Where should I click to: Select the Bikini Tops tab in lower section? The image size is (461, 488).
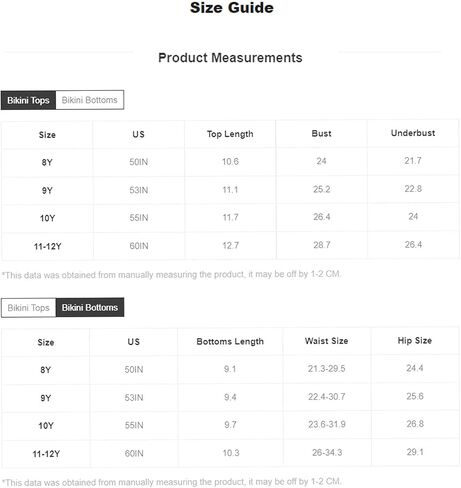pos(28,308)
